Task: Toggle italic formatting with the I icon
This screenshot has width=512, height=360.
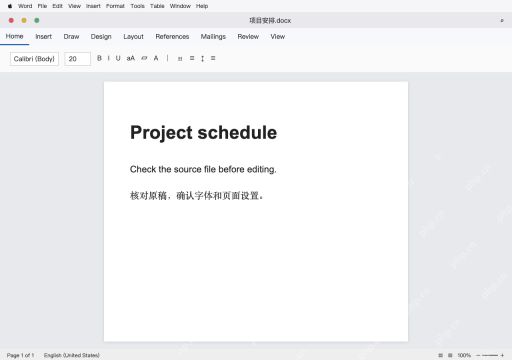Action: pyautogui.click(x=109, y=58)
